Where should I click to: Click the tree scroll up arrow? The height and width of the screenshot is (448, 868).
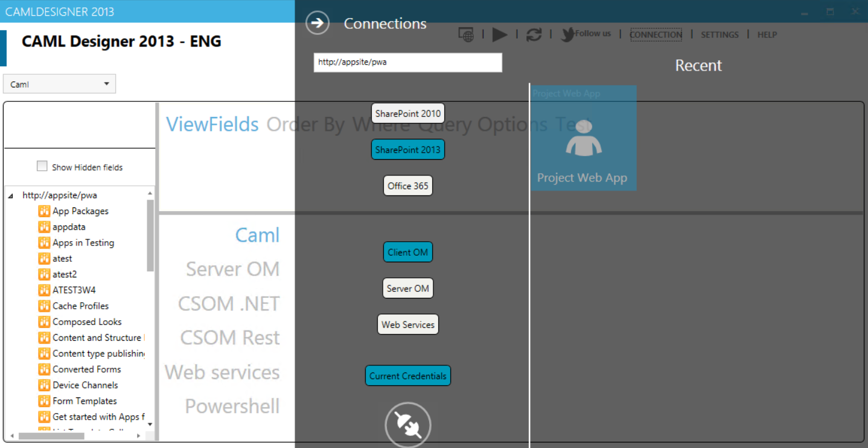[x=150, y=193]
